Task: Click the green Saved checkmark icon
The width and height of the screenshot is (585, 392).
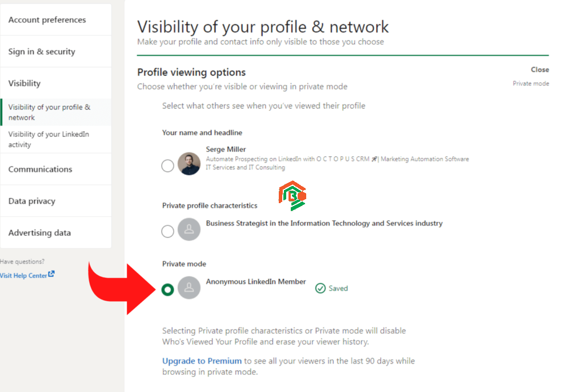Action: pos(320,288)
